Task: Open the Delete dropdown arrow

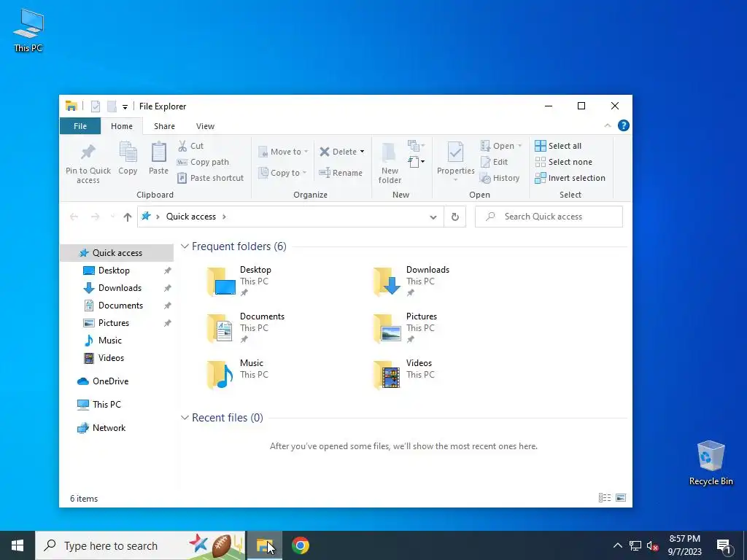Action: (362, 152)
